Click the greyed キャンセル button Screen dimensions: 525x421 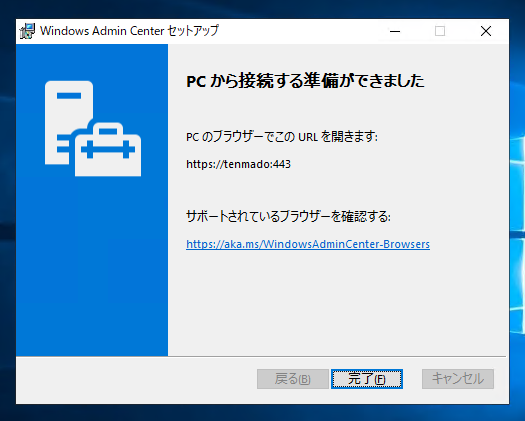(458, 379)
